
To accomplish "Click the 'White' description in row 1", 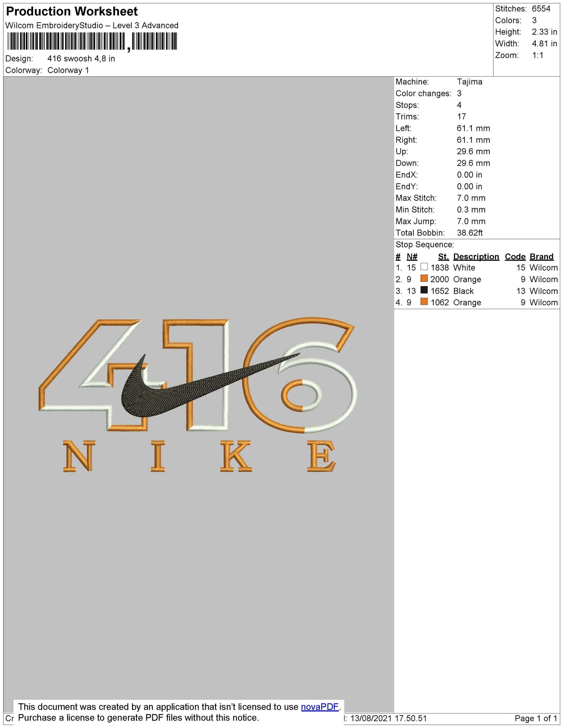I will pos(464,268).
